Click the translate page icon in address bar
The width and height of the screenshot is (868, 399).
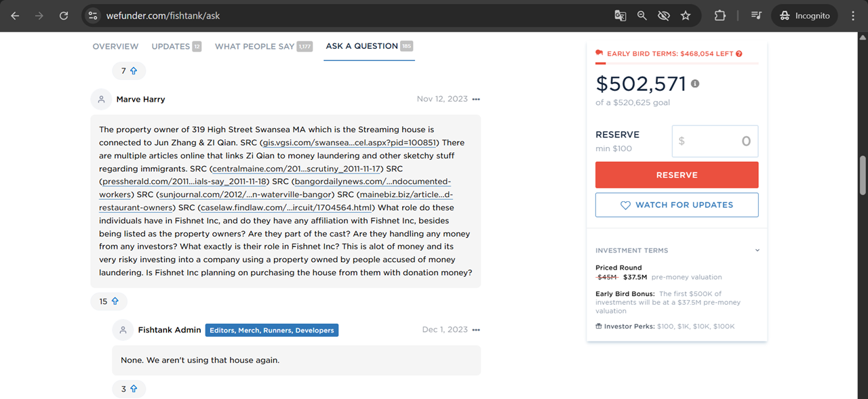(x=620, y=16)
